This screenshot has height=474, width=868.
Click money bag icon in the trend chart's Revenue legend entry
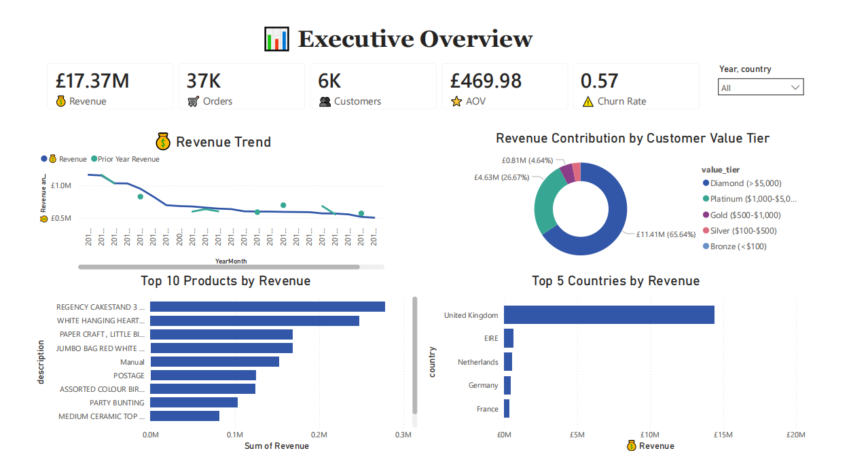point(53,159)
